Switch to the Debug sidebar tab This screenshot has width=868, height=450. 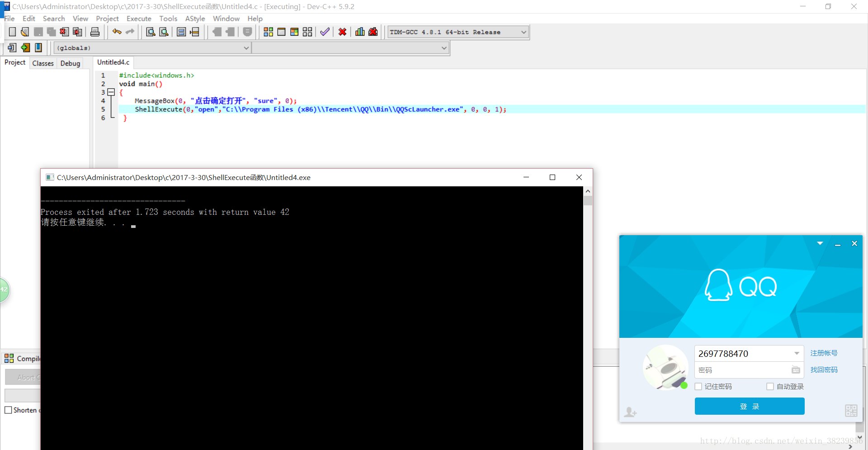tap(70, 63)
